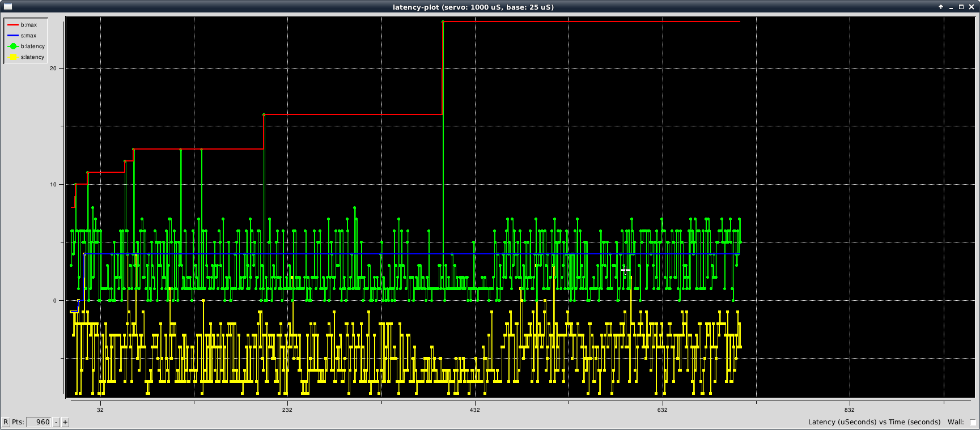Screen dimensions: 980x430
Task: Click the b:latency legend entry
Action: click(x=26, y=46)
